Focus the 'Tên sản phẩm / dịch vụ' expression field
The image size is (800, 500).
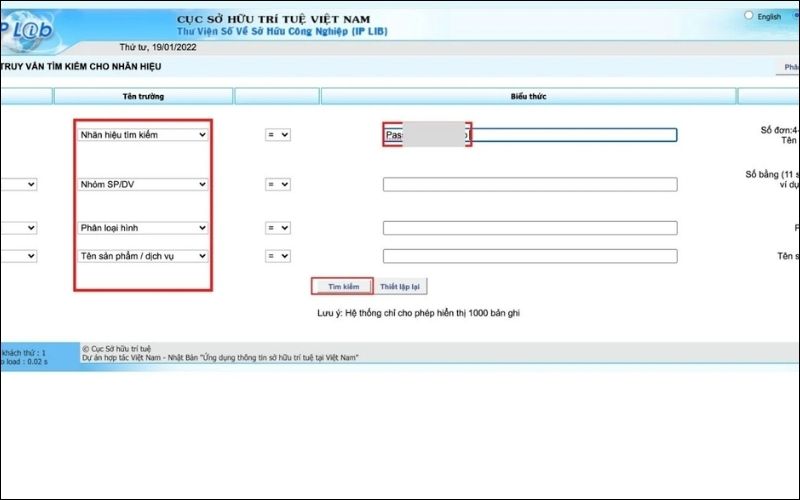pyautogui.click(x=529, y=256)
